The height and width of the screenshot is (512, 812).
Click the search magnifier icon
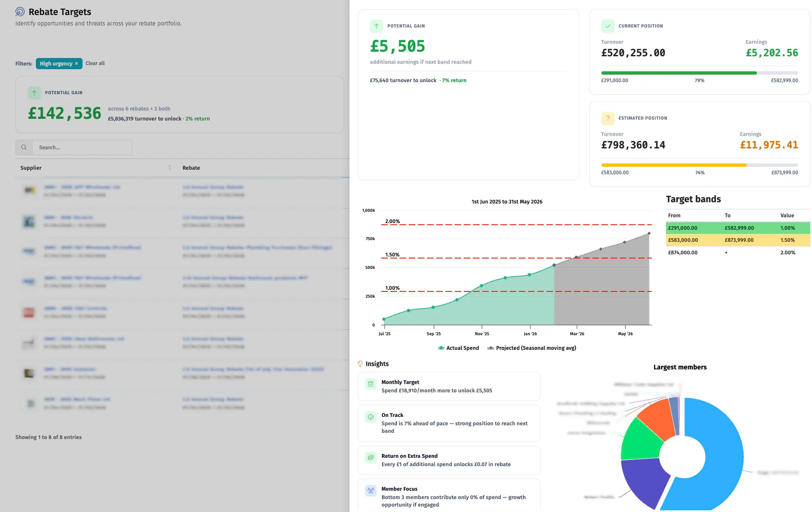(x=24, y=147)
